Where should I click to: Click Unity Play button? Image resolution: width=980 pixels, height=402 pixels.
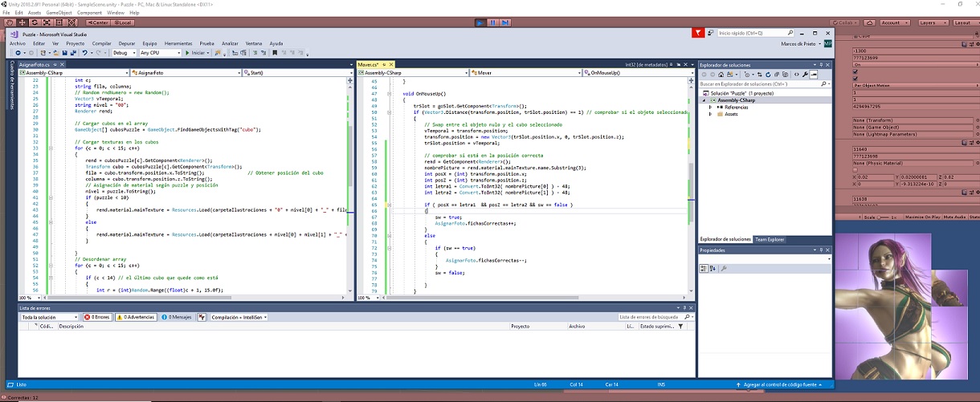[x=480, y=22]
